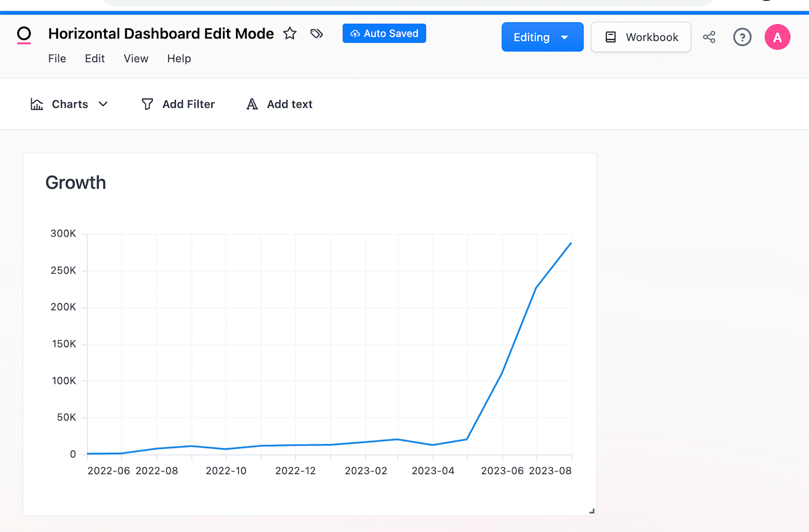Expand the Charts menu chevron
This screenshot has width=809, height=532.
(x=104, y=105)
